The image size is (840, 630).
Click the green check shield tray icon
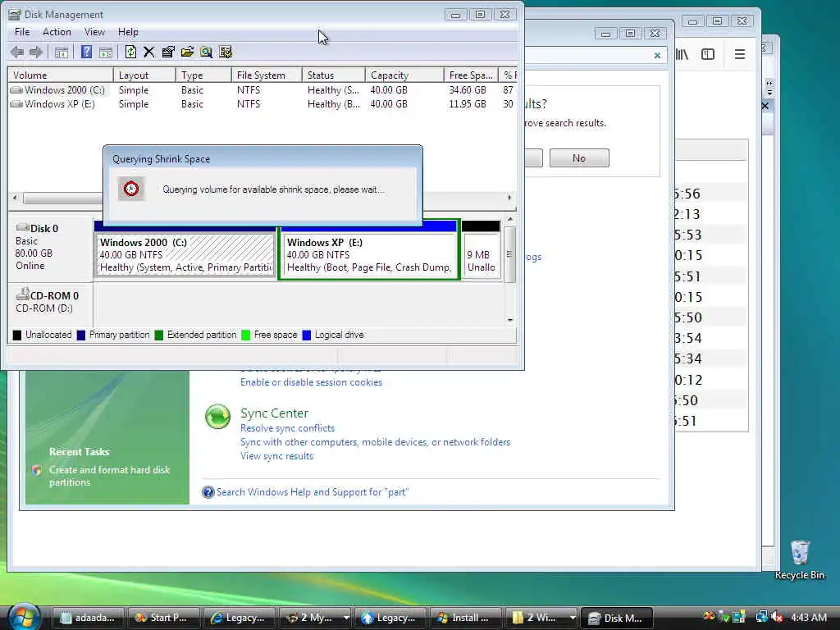point(724,618)
